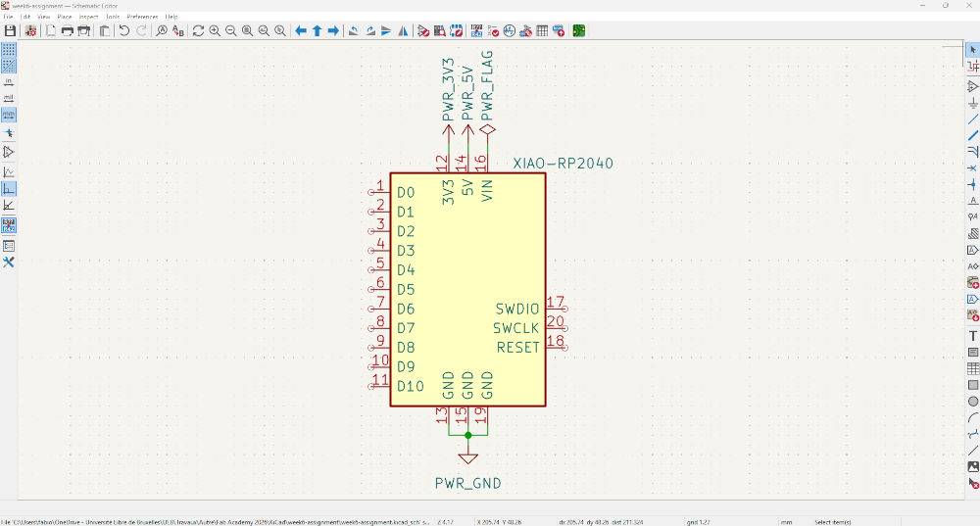Choose the Add Symbol tool

pos(972,86)
